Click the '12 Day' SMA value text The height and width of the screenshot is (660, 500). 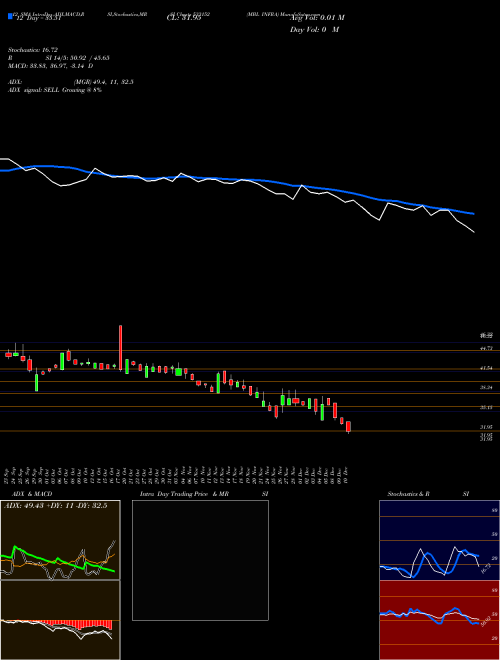click(37, 18)
